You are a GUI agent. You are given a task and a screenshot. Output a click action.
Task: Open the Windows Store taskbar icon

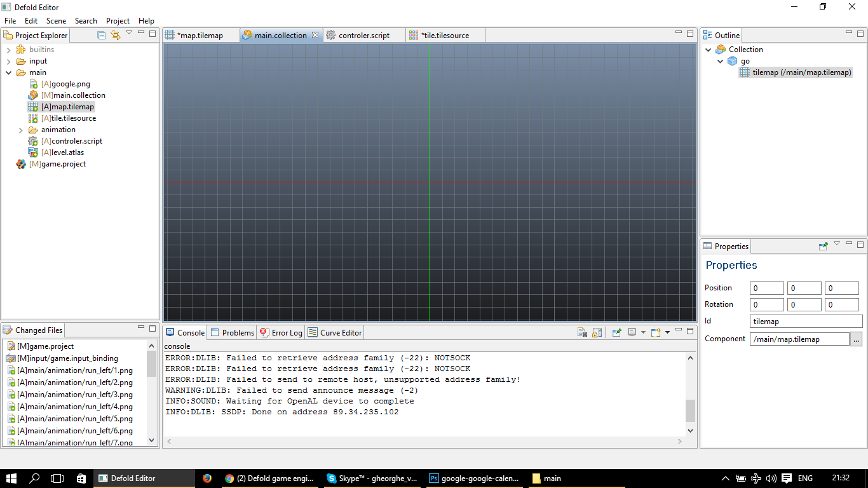pos(81,478)
